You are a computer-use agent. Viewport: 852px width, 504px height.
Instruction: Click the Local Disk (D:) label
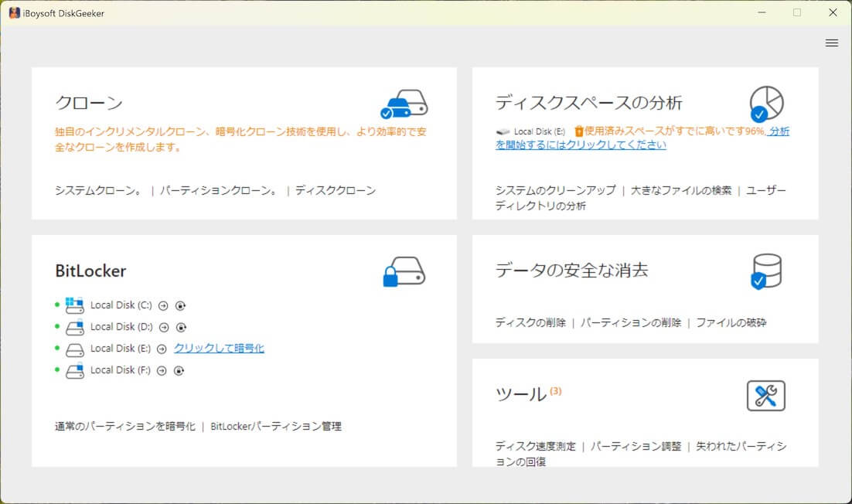pos(121,327)
